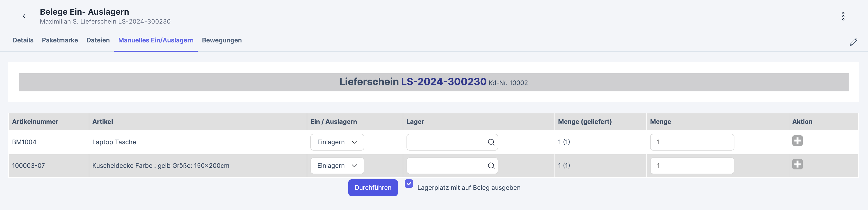Click the back arrow icon

tap(24, 16)
